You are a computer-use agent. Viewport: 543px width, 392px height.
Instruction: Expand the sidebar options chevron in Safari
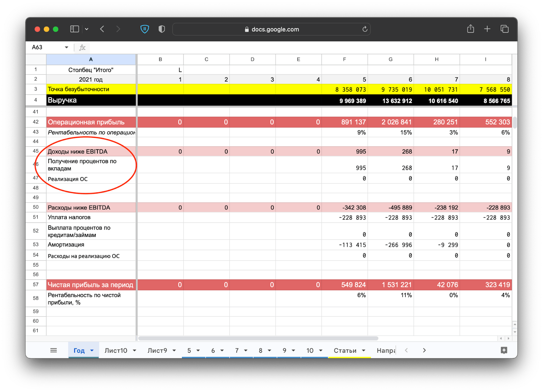pyautogui.click(x=87, y=29)
